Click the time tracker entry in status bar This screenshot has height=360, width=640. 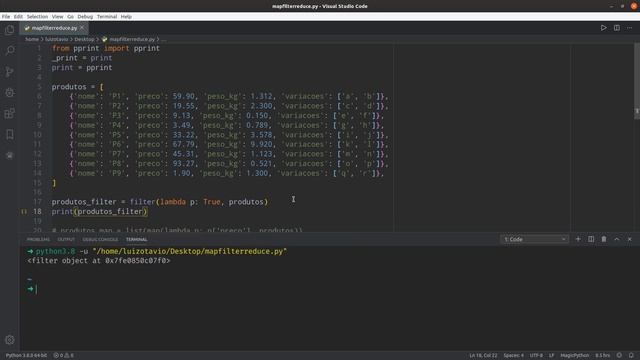(602, 356)
